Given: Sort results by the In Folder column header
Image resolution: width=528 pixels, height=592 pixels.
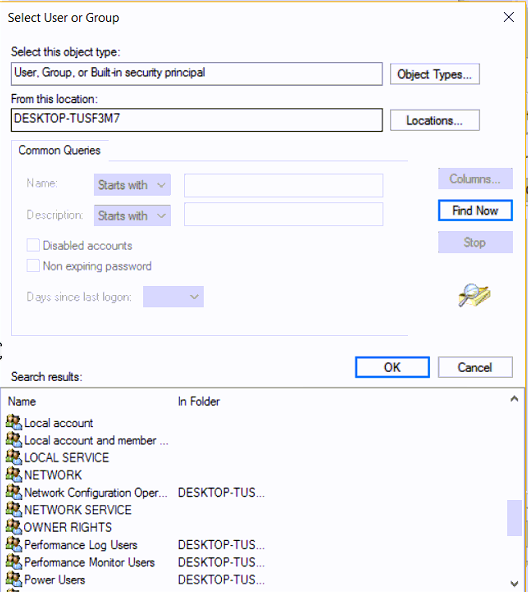Looking at the screenshot, I should 199,401.
